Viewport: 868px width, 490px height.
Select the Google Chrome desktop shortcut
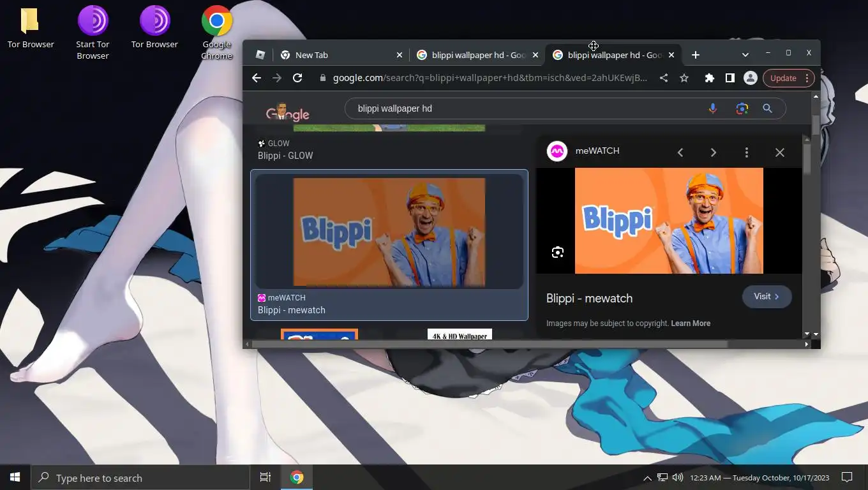pos(217,32)
